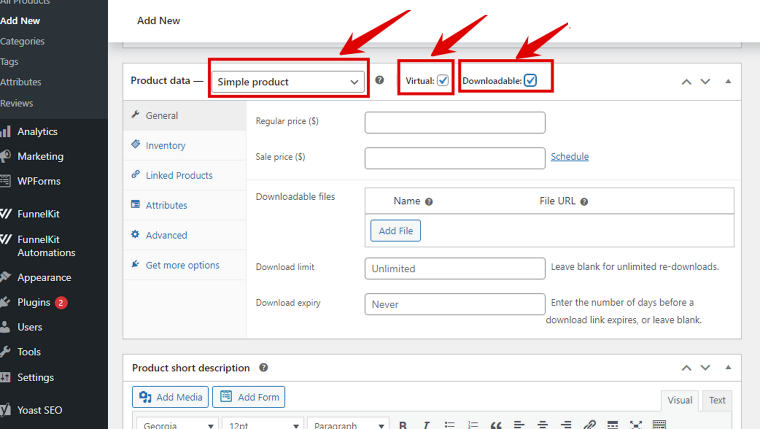The image size is (760, 429).
Task: Open the Georgia font family dropdown
Action: 177,425
